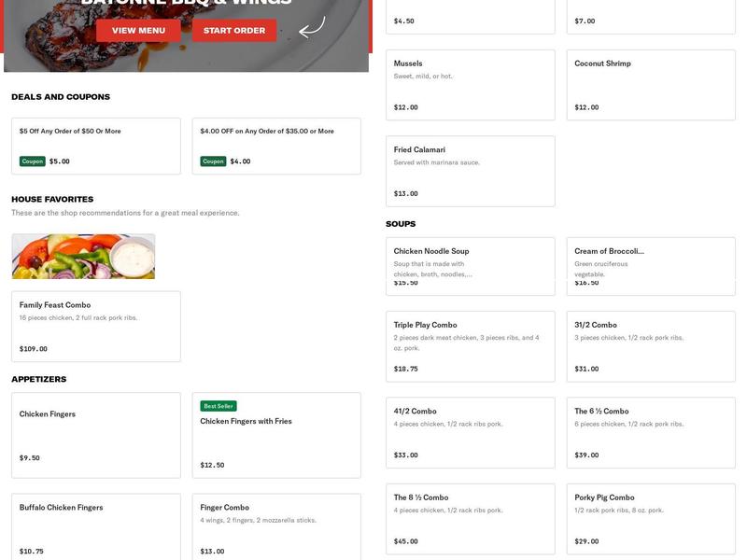The image size is (747, 560).
Task: Add Chicken Fingers with Fries
Action: click(x=275, y=436)
